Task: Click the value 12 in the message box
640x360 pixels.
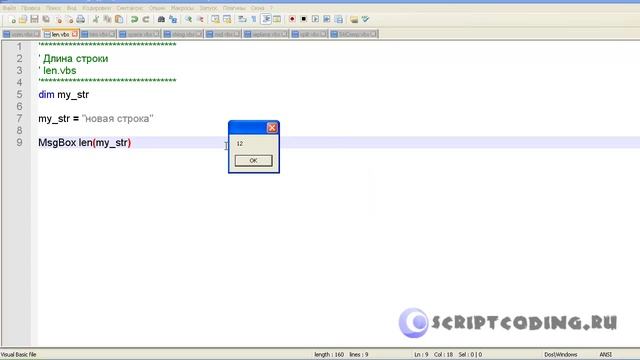Action: (x=240, y=144)
